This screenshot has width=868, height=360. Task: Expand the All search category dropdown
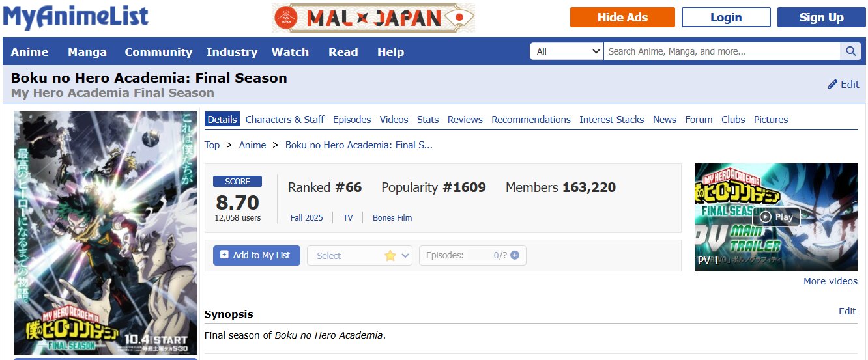click(x=566, y=51)
